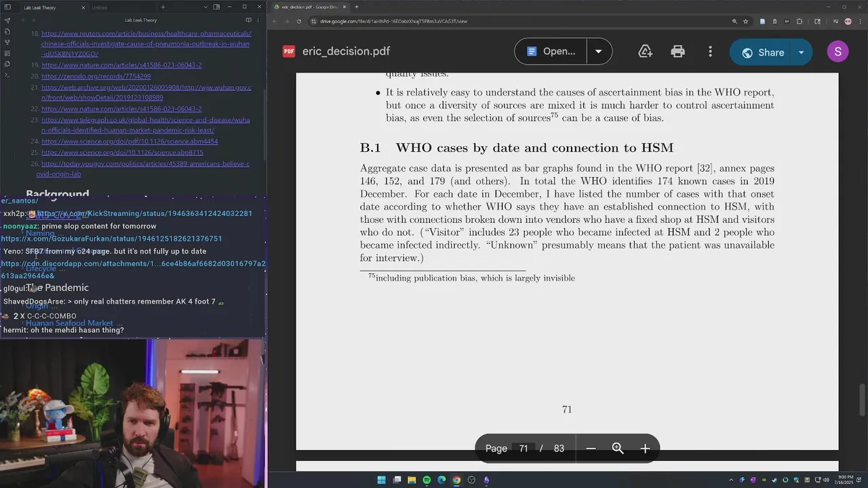This screenshot has height=488, width=868.
Task: Zoom out PDF with minus button
Action: [x=591, y=448]
